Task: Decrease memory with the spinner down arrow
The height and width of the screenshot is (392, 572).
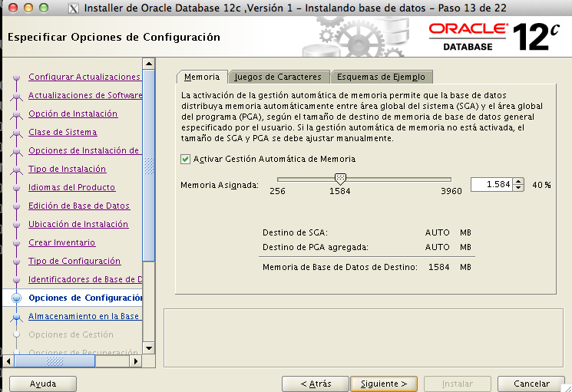Action: pyautogui.click(x=518, y=188)
